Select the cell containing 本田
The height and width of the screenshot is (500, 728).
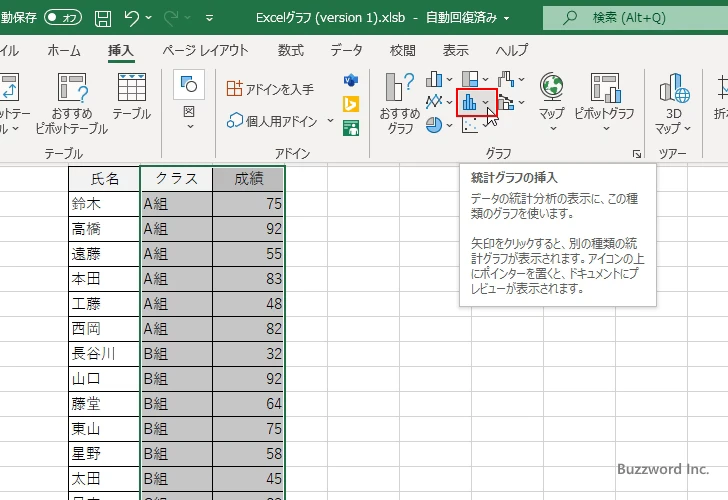point(104,279)
